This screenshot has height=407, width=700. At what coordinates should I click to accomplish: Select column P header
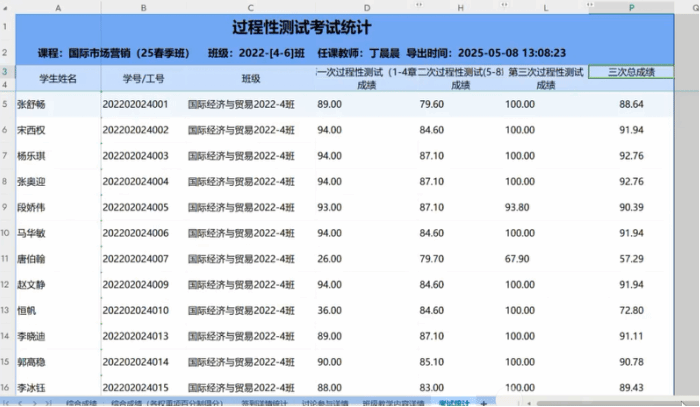tap(631, 8)
